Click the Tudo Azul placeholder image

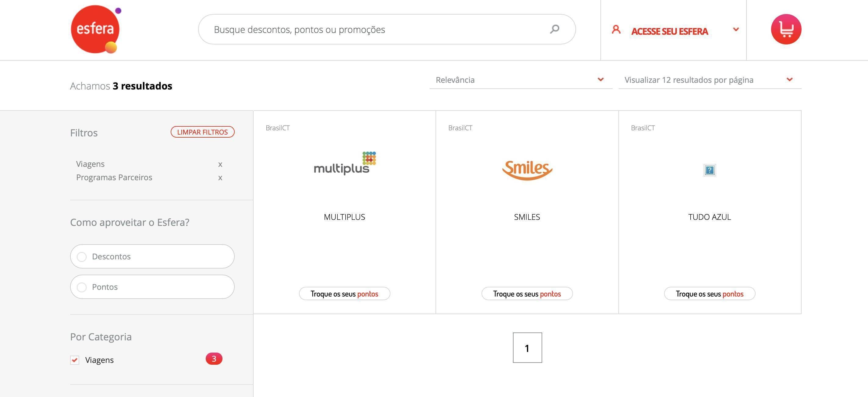pos(710,170)
